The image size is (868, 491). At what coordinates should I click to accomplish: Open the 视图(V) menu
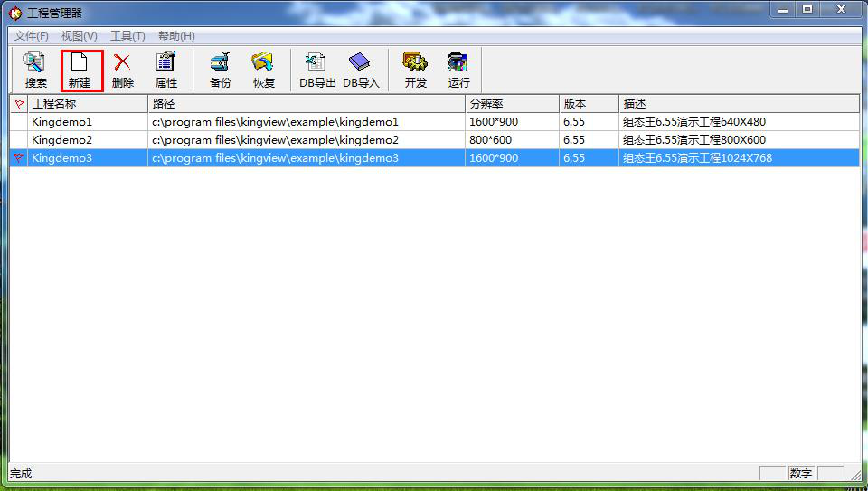pyautogui.click(x=80, y=36)
